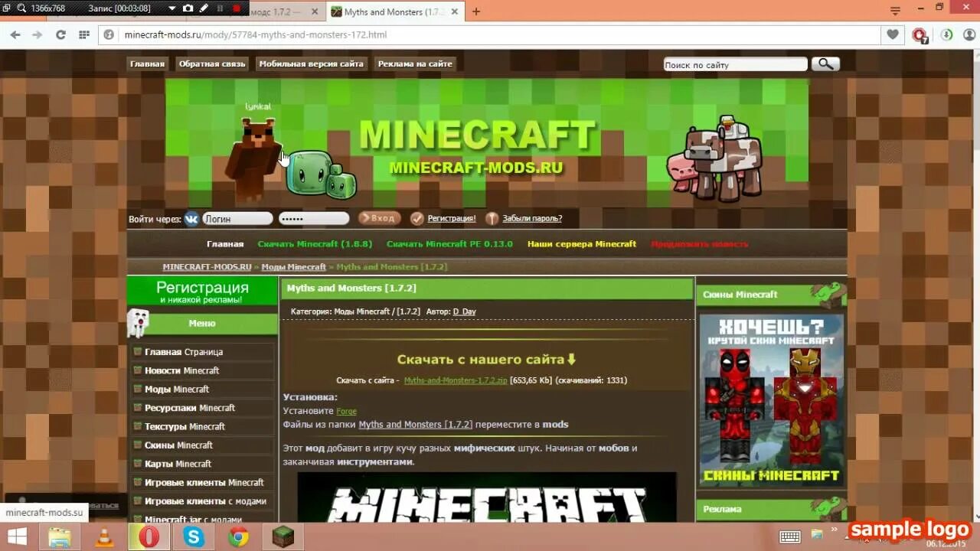Click the recorder camera snapshot icon
Image resolution: width=980 pixels, height=551 pixels.
tap(188, 8)
